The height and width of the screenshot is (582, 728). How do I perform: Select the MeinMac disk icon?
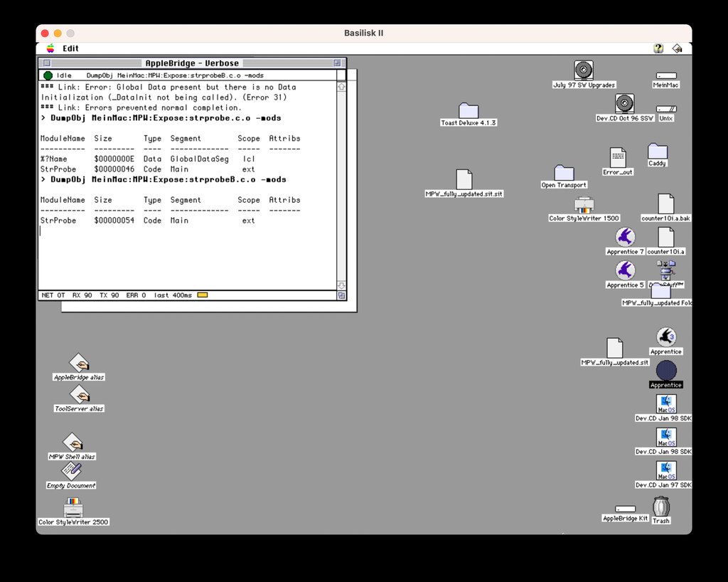point(665,75)
